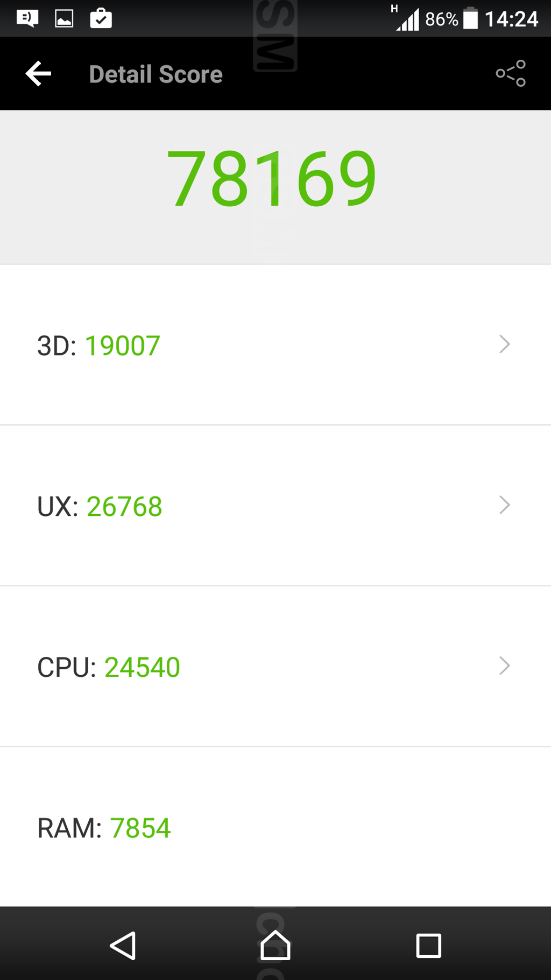Screen dimensions: 551x980
Task: Tap the Detail Score title
Action: (156, 74)
